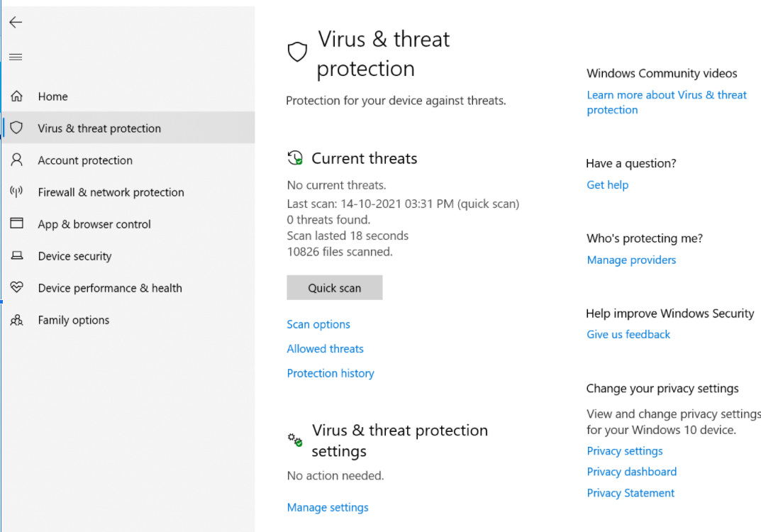View Allowed threats link
Image resolution: width=761 pixels, height=532 pixels.
(325, 349)
